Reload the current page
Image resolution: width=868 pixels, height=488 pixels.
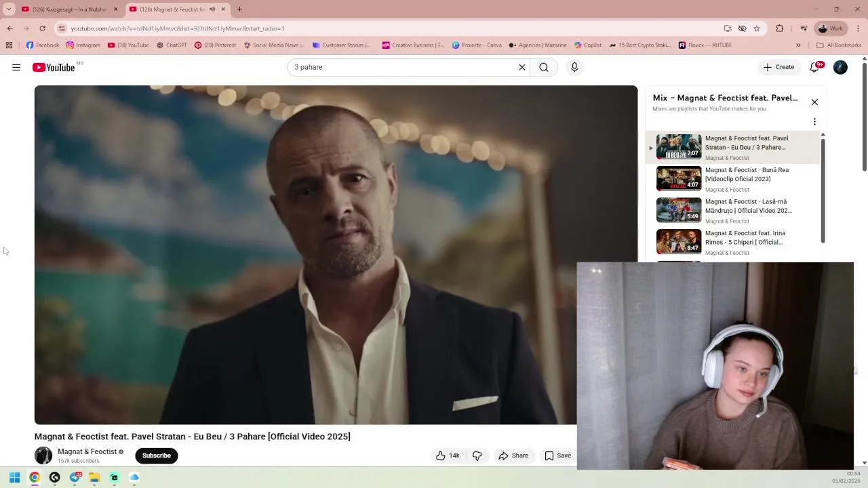click(42, 28)
